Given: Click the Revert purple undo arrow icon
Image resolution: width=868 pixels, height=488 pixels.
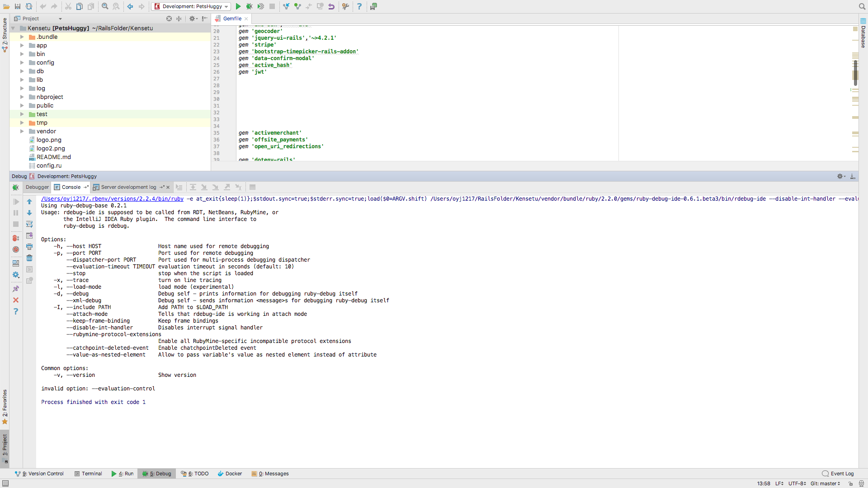Looking at the screenshot, I should tap(331, 6).
